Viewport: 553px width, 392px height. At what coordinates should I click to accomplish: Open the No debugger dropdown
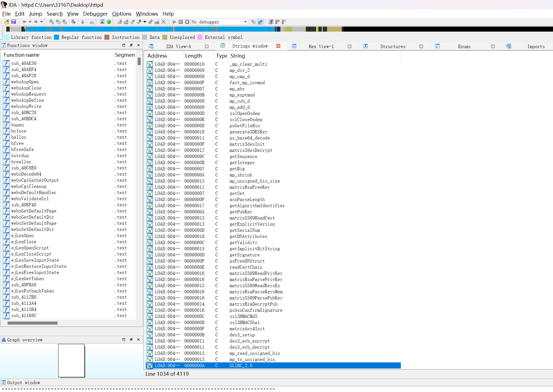click(245, 22)
